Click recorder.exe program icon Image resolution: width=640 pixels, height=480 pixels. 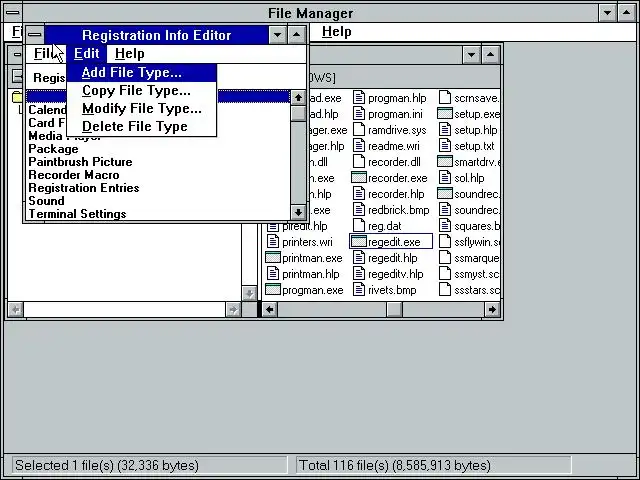coord(359,178)
